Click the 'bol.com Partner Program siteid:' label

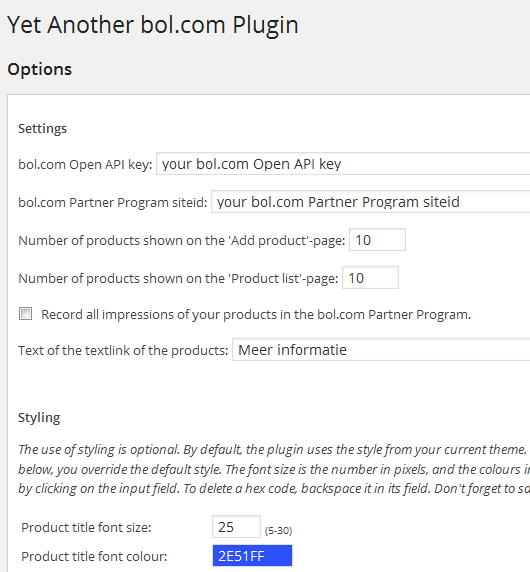coord(113,202)
